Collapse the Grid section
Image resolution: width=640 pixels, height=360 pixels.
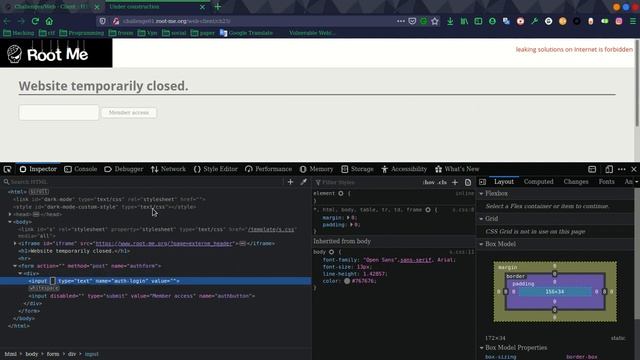point(481,219)
